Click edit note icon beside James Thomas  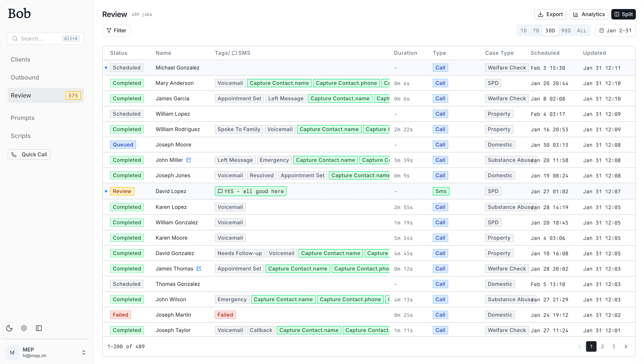pyautogui.click(x=199, y=268)
